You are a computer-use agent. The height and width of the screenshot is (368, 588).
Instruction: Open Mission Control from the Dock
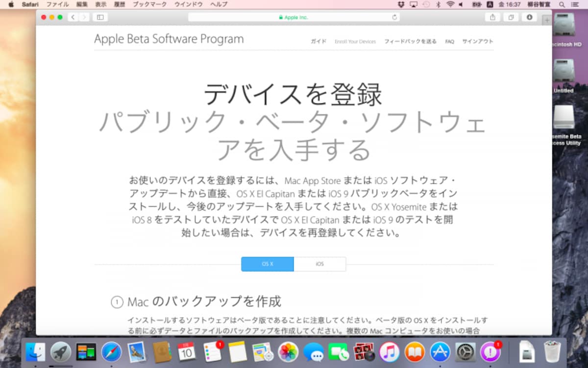tap(86, 352)
